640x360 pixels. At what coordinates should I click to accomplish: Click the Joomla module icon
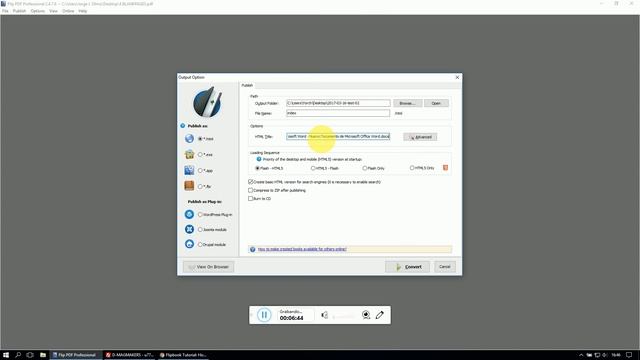coord(189,229)
